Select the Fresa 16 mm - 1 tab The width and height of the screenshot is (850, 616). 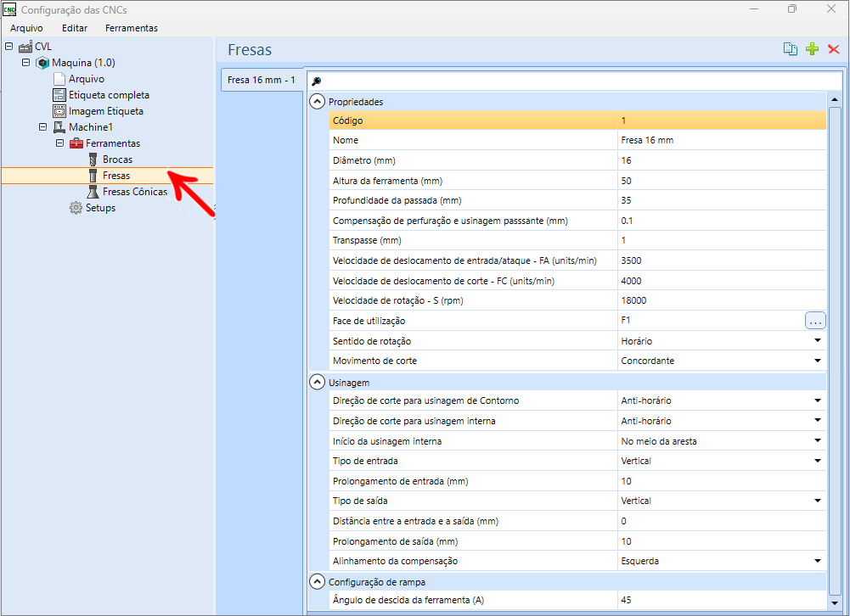pos(261,81)
